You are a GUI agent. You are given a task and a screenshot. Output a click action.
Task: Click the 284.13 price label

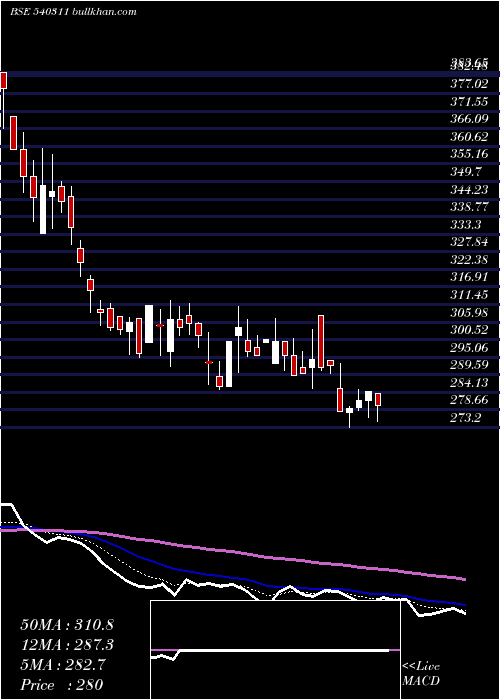coord(469,383)
